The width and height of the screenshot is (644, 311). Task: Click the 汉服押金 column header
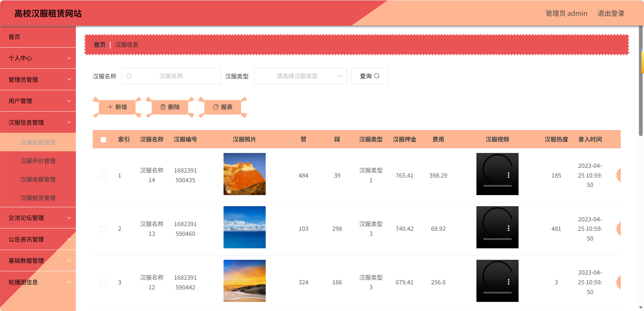click(x=405, y=139)
